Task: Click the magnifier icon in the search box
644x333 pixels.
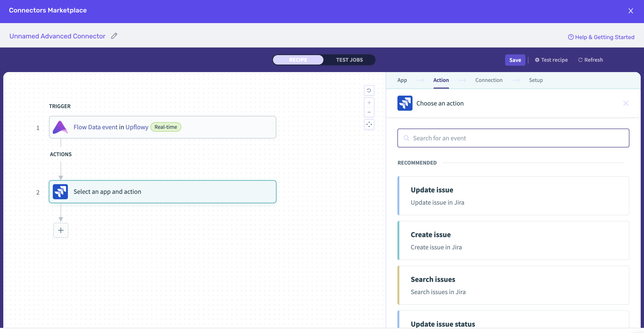Action: point(406,138)
